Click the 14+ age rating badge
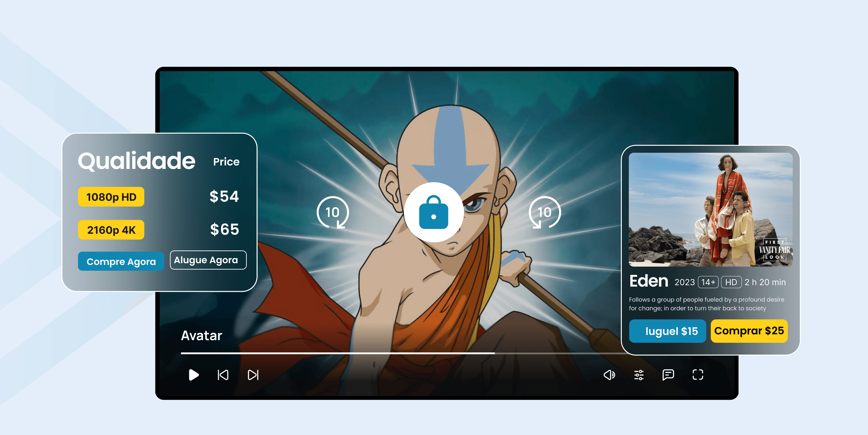 [x=708, y=282]
